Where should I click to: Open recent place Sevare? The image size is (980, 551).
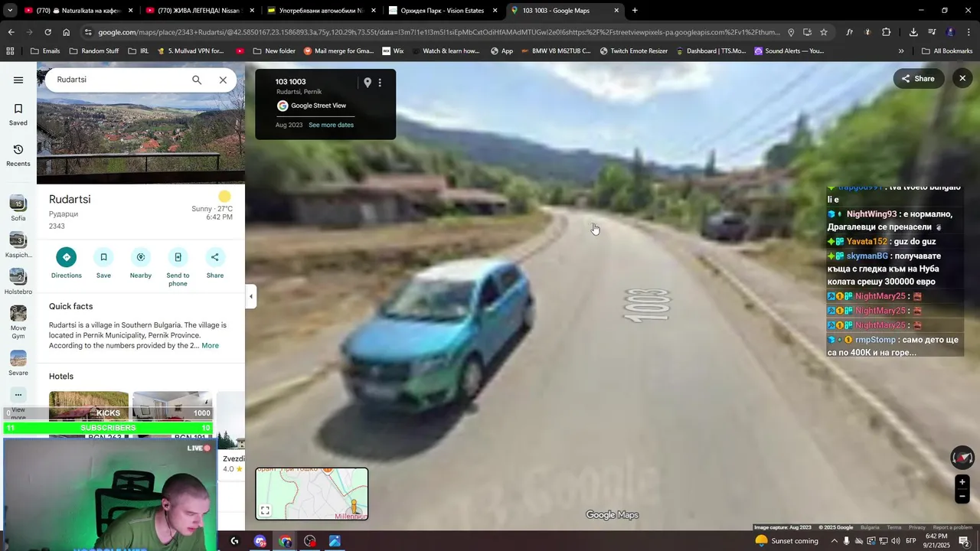click(18, 363)
